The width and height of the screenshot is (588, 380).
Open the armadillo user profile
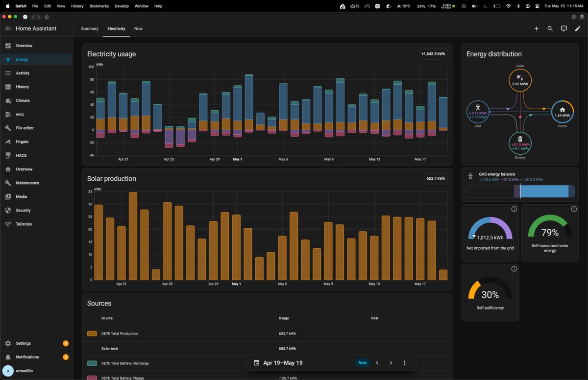[x=37, y=371]
